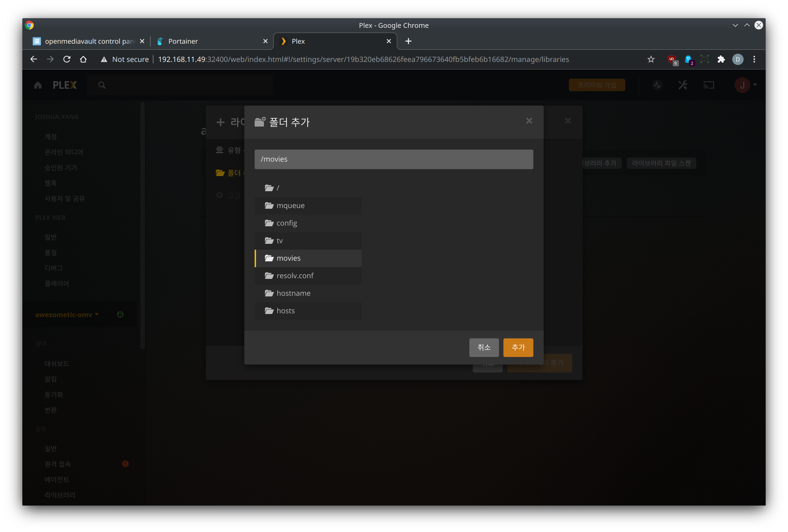Reload the current page

pos(67,59)
